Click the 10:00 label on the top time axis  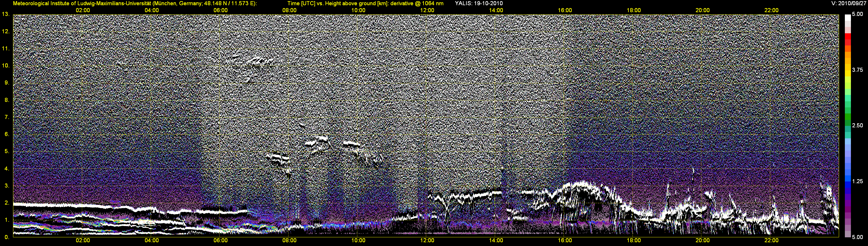358,10
